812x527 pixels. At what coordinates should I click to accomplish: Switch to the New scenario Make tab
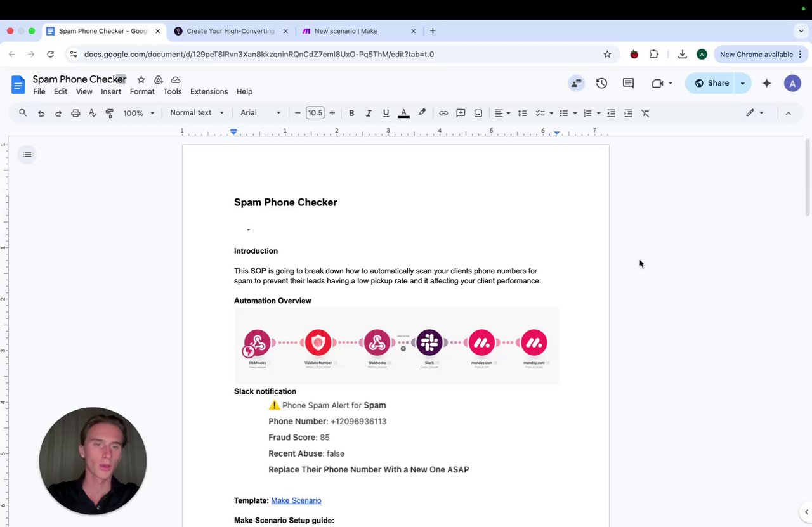point(358,31)
